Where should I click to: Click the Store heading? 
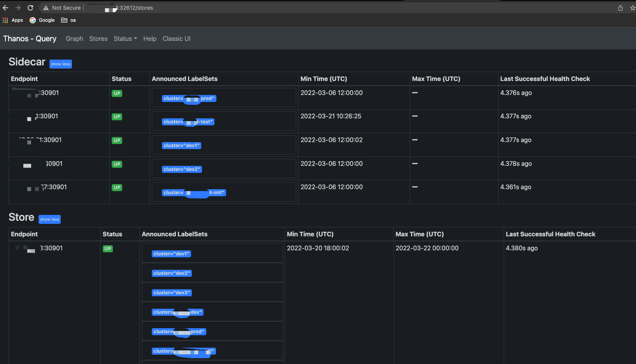tap(21, 217)
